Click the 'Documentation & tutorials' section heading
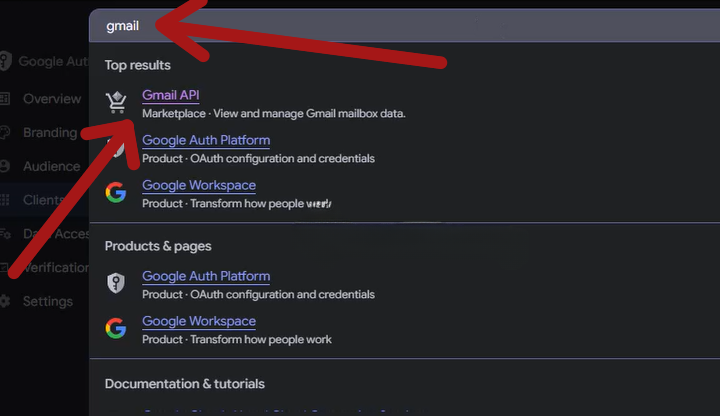Screen dimensions: 720x416 185,384
